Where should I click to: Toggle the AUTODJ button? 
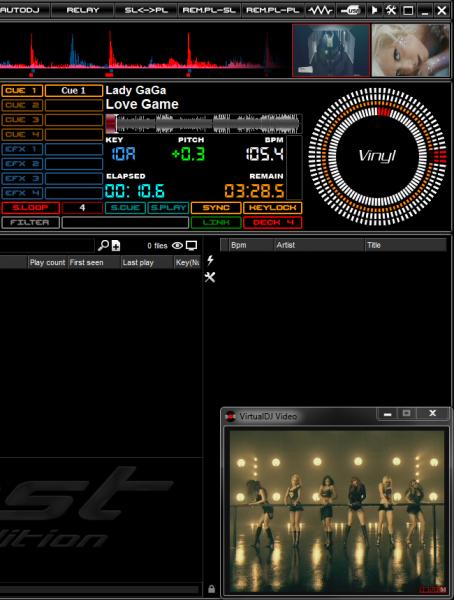click(x=24, y=10)
